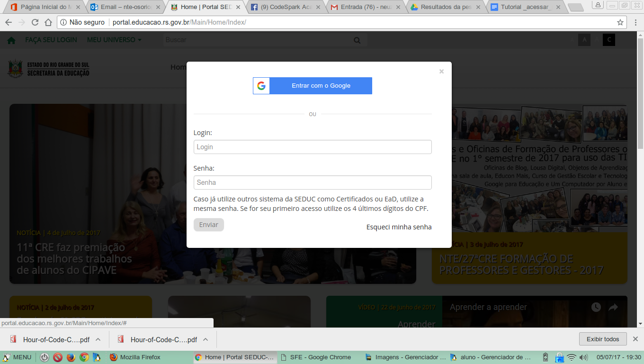
Task: Click the taskbar date and time
Action: pos(619,357)
